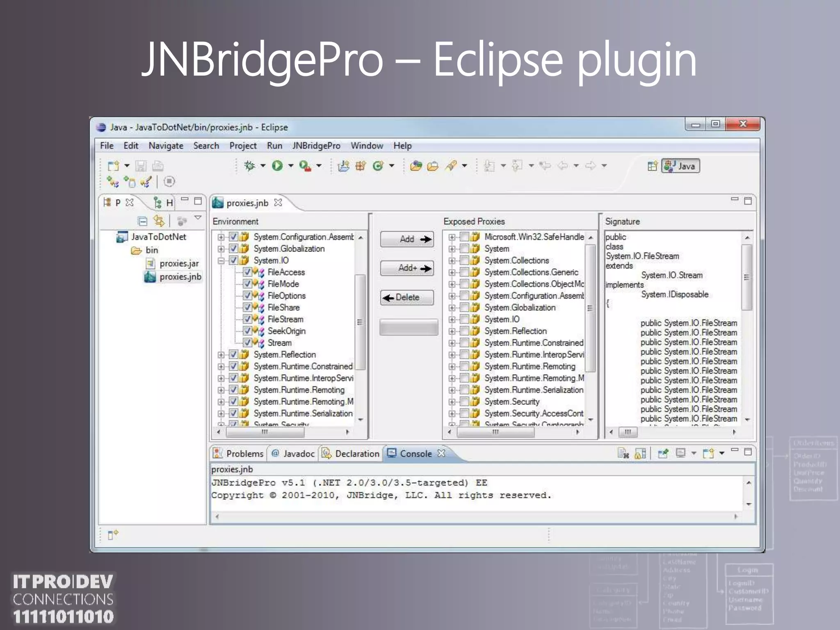The width and height of the screenshot is (840, 630).
Task: Select the Java perspective button
Action: coord(680,166)
